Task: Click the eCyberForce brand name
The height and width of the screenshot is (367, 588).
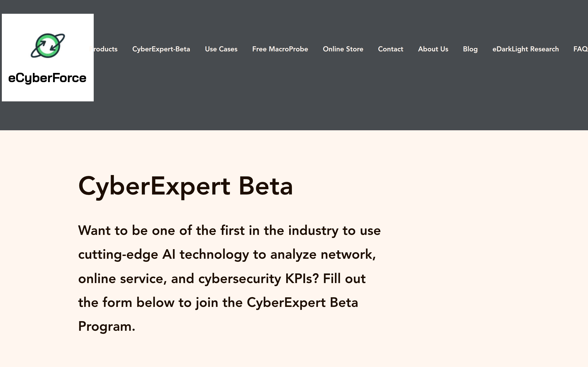Action: point(48,78)
